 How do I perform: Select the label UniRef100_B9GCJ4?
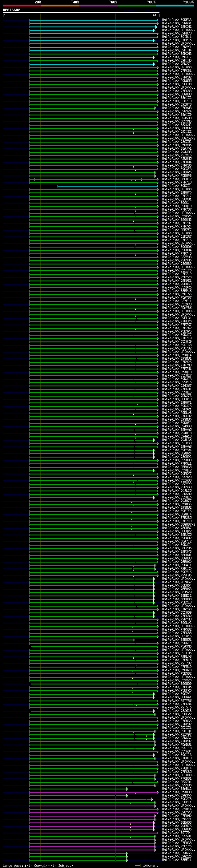176,203
